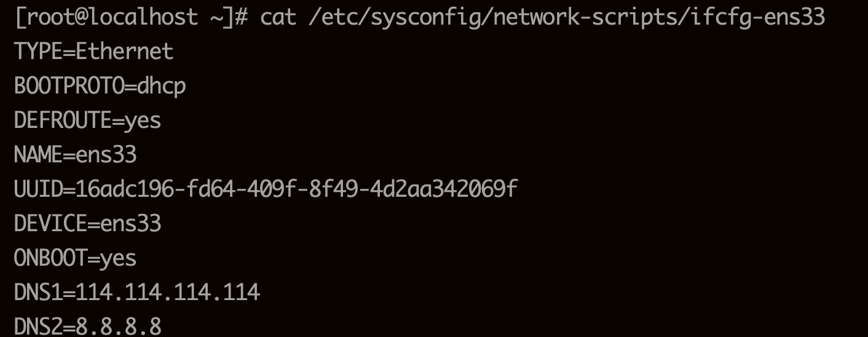Screen dimensions: 868x337
Task: Click the ONBOOT key text
Action: tap(50, 258)
